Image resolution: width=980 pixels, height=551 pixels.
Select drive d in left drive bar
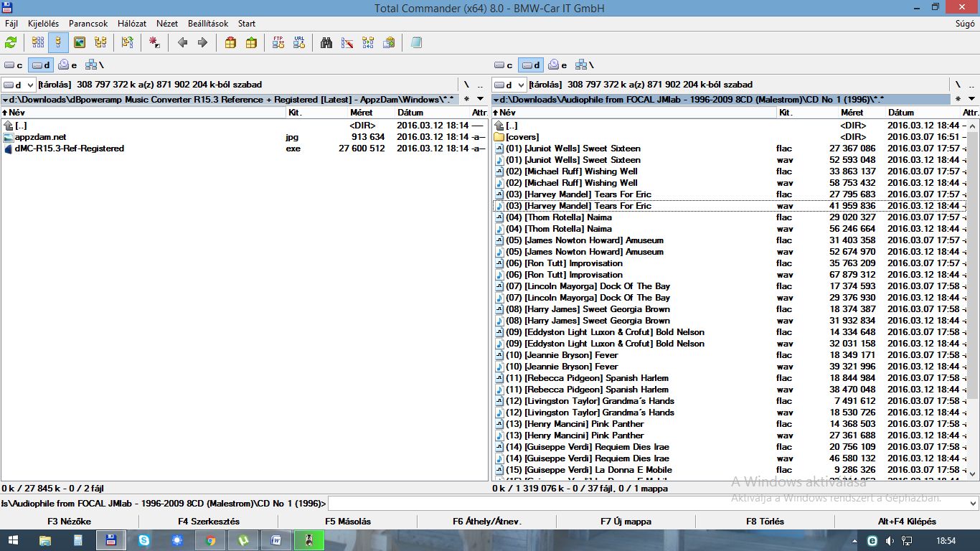coord(41,65)
